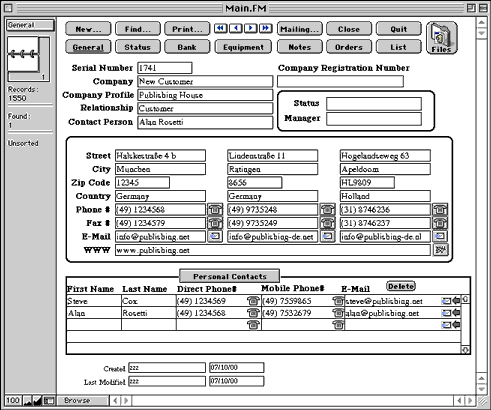Click the Close button
The width and height of the screenshot is (491, 410).
[x=349, y=29]
